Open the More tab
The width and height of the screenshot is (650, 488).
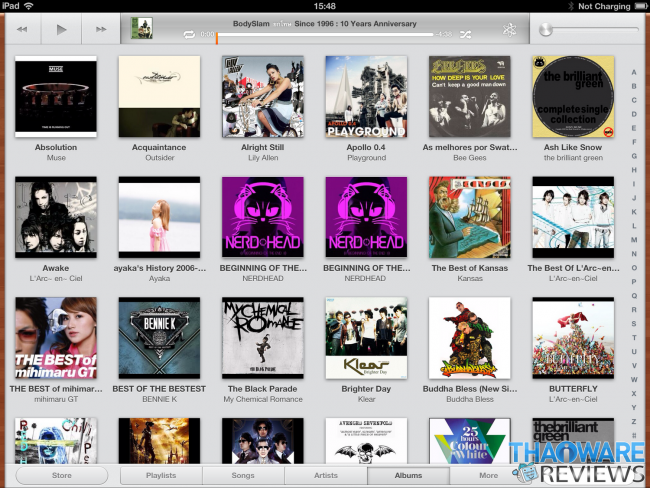pos(488,476)
